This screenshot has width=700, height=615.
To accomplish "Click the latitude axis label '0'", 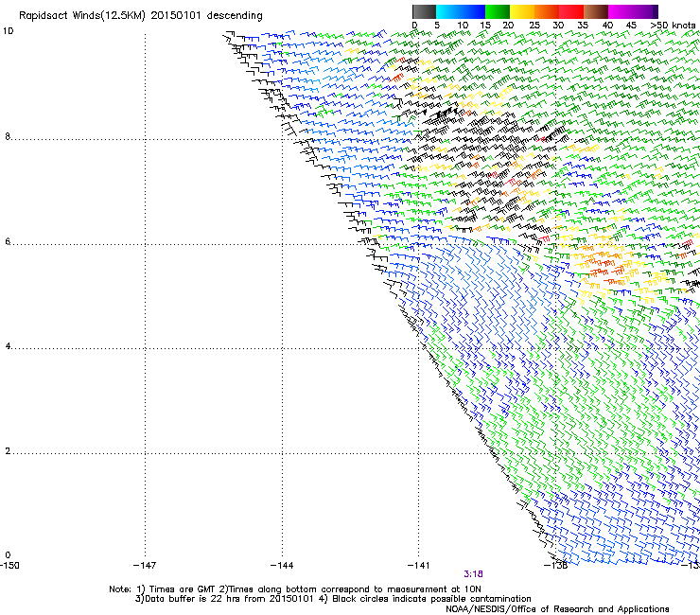I will 8,555.
